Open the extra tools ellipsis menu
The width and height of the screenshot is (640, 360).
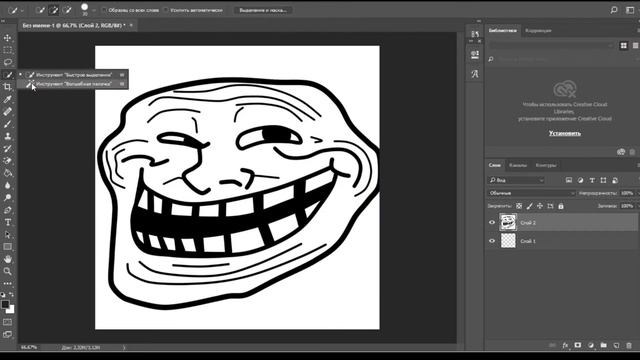click(7, 283)
